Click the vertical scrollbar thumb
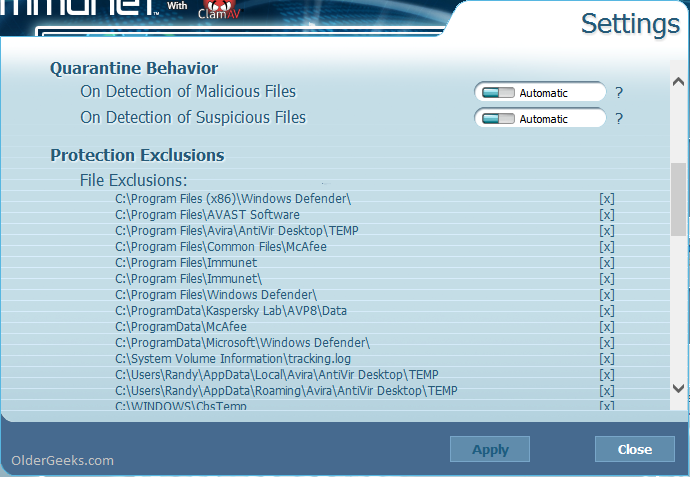The width and height of the screenshot is (690, 477). tap(678, 199)
